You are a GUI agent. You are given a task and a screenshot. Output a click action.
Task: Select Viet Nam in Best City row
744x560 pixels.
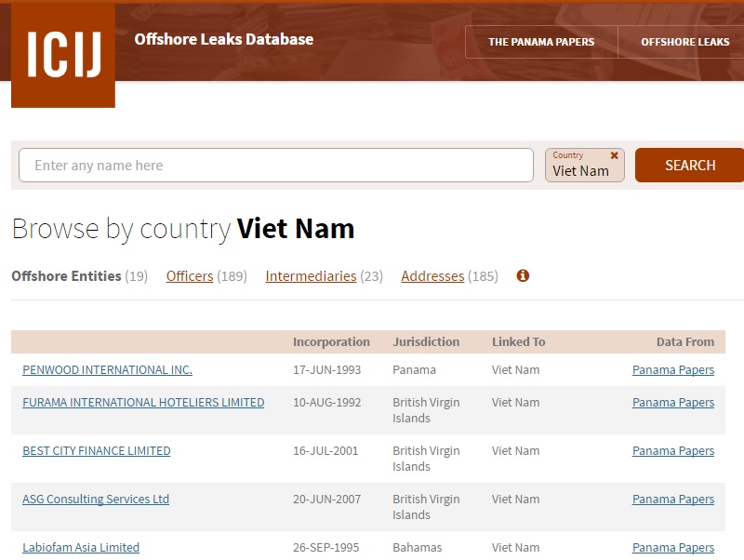pos(515,451)
